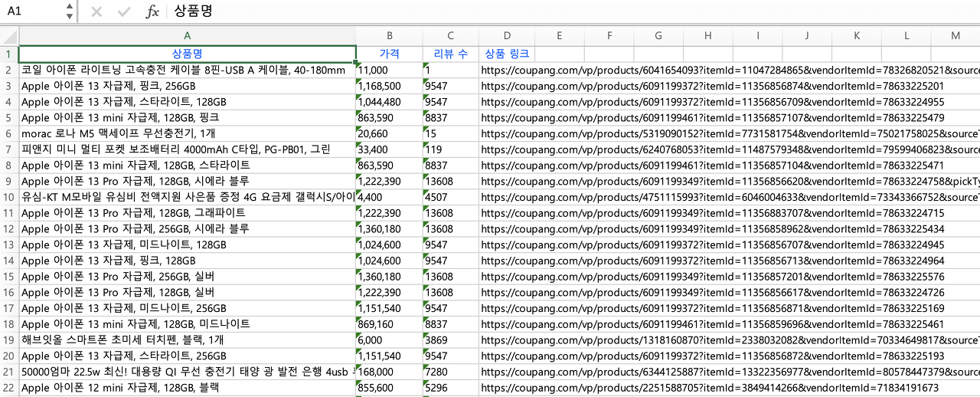The height and width of the screenshot is (397, 980).
Task: Select column I header
Action: pos(758,36)
